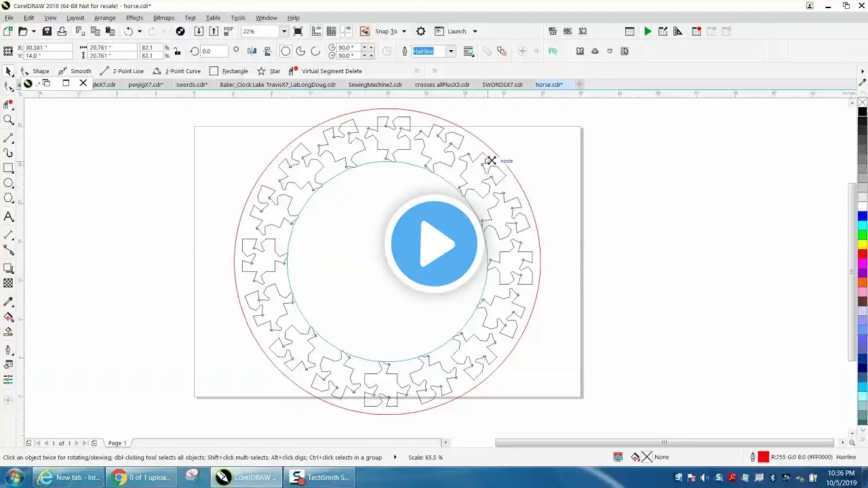Open the Effects menu
This screenshot has width=868, height=488.
(134, 18)
